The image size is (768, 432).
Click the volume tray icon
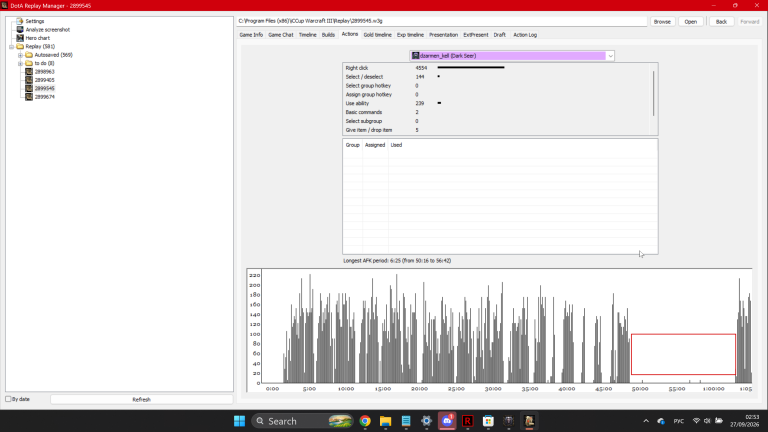coord(707,421)
